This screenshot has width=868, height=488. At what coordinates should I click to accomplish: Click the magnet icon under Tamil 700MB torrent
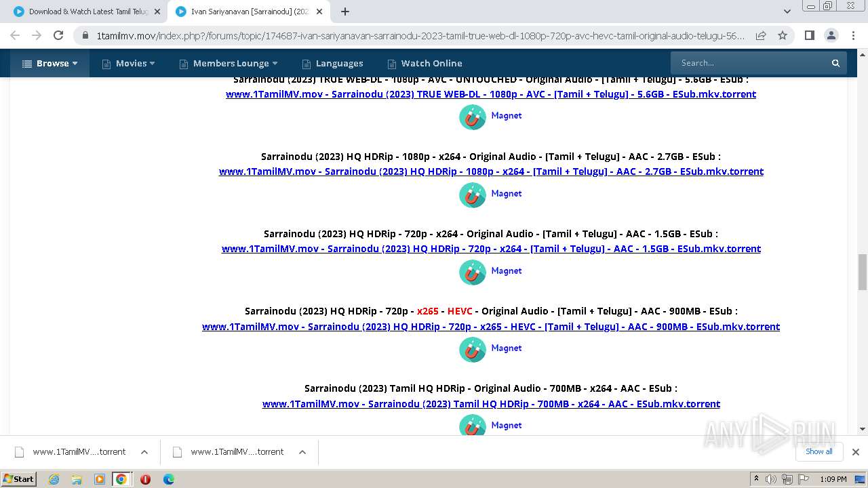tap(473, 425)
